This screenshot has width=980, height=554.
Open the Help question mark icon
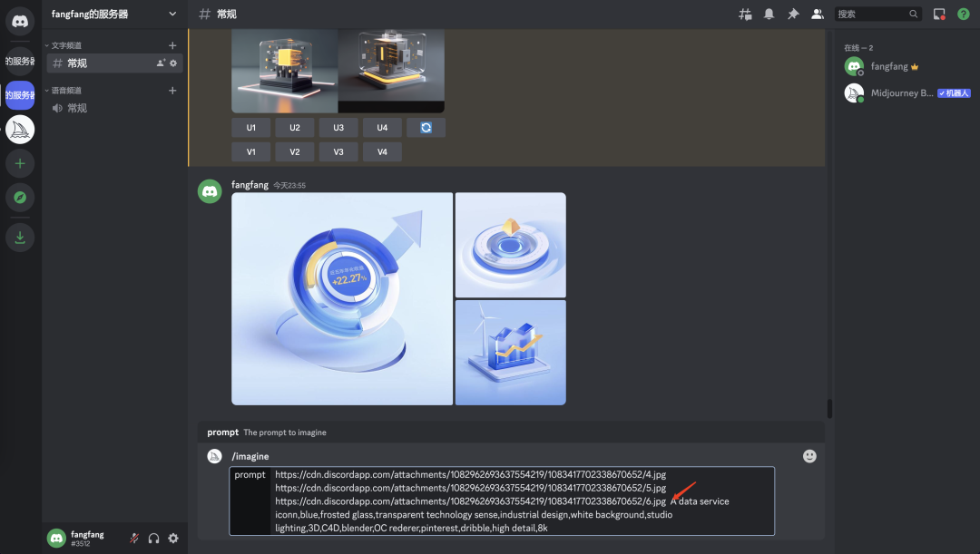pyautogui.click(x=963, y=14)
